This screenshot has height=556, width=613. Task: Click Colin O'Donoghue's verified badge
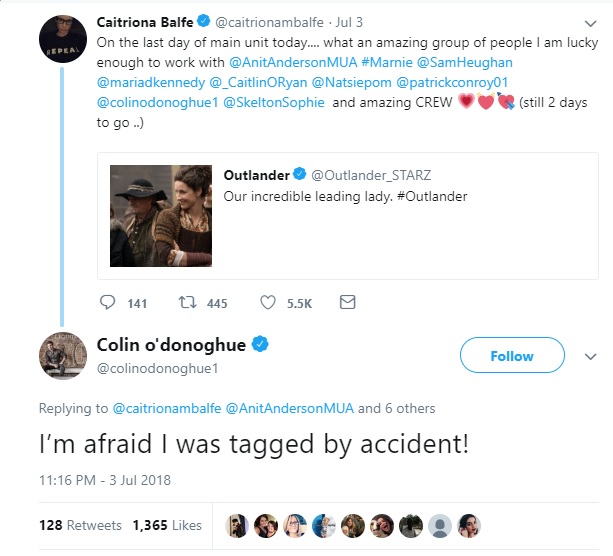tap(259, 345)
